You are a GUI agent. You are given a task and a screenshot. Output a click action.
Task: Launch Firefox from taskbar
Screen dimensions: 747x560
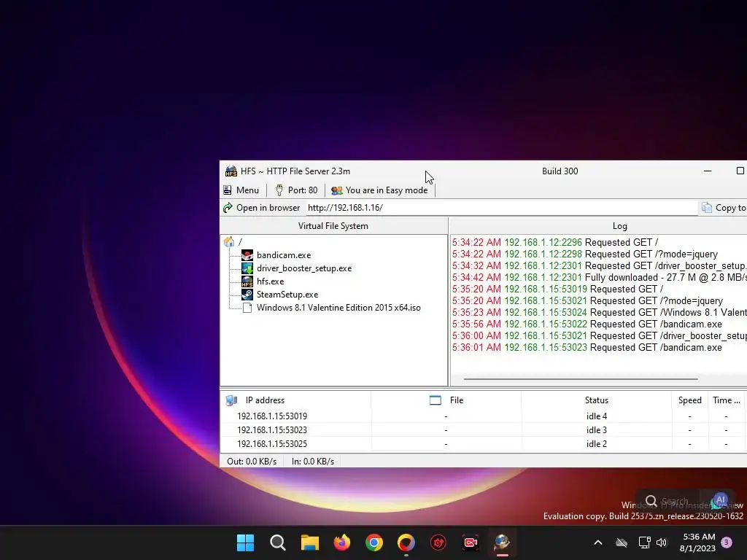(341, 542)
